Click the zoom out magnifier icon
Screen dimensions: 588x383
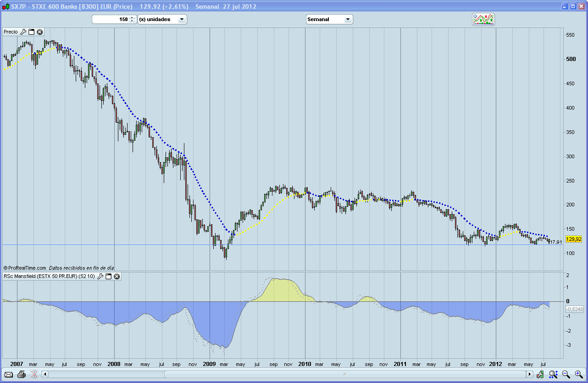[566, 374]
